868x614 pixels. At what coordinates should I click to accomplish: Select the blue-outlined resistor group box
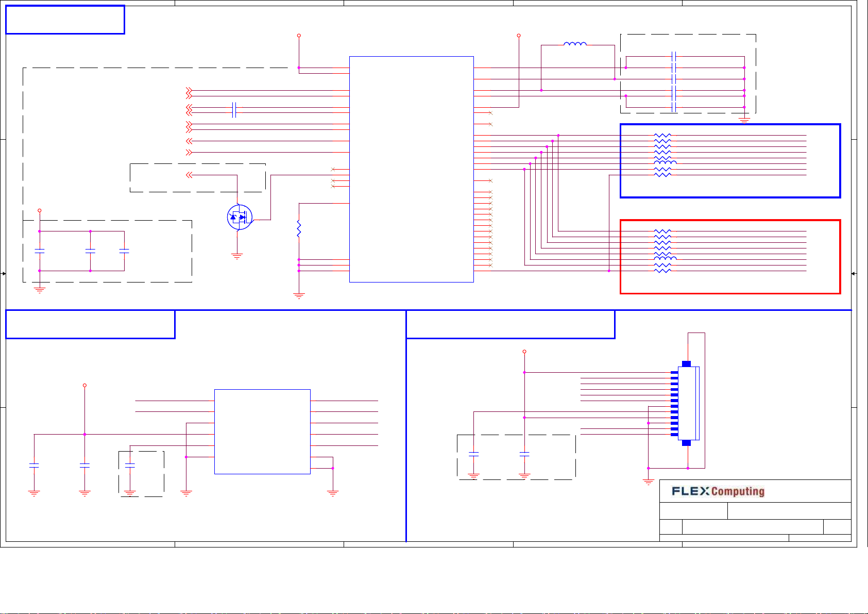(730, 161)
